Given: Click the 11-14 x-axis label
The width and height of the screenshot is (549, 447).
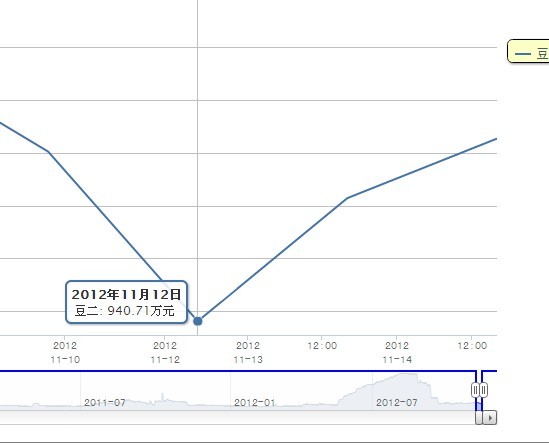Looking at the screenshot, I should point(397,352).
